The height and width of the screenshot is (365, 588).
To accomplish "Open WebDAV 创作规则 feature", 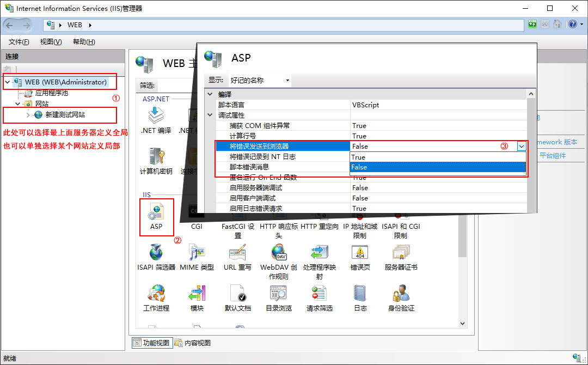I will coord(279,261).
